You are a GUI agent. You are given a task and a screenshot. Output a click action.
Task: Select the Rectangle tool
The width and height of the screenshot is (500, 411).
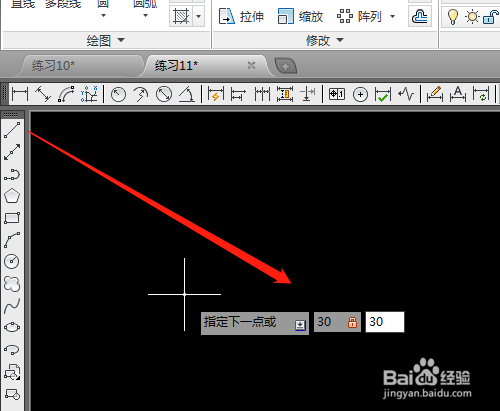12,218
